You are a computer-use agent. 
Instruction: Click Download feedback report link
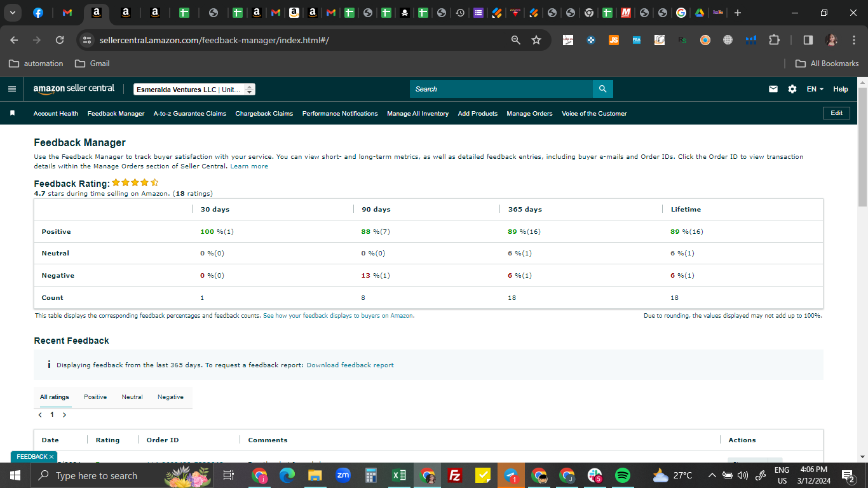point(350,365)
